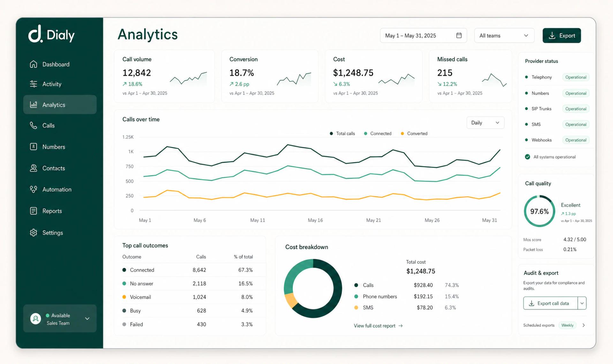Switch to the Analytics page
This screenshot has width=613, height=364.
(54, 104)
